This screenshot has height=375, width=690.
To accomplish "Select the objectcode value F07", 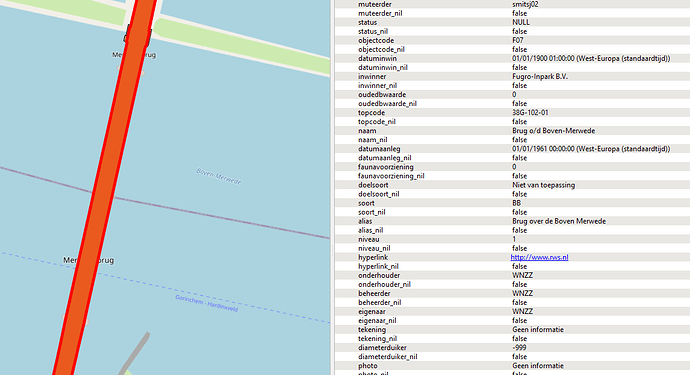I will (518, 40).
